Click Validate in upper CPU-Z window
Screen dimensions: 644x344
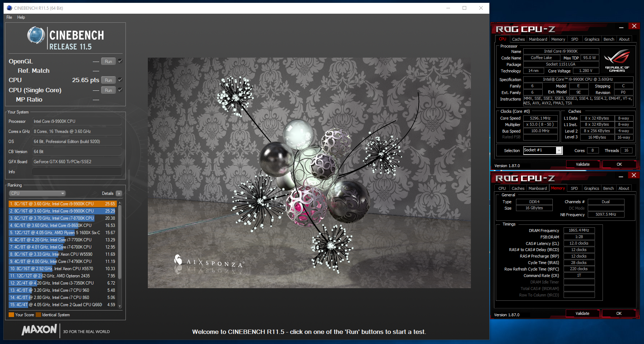pos(583,164)
